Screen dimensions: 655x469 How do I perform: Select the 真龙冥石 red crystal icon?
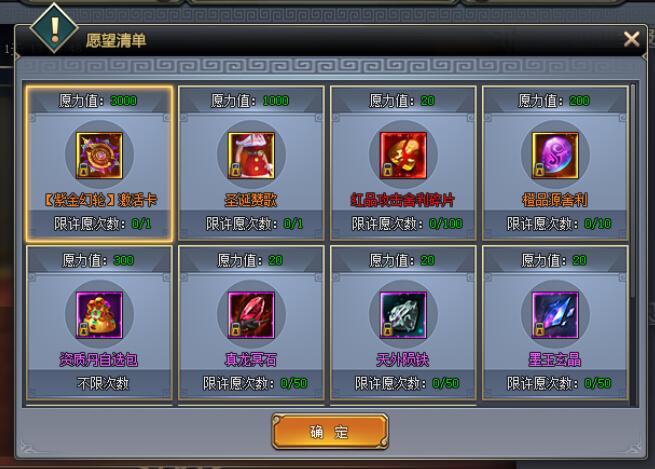pos(251,315)
